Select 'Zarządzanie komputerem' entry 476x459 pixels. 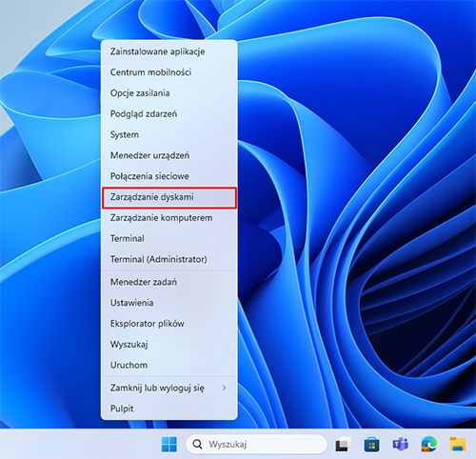coord(169,218)
